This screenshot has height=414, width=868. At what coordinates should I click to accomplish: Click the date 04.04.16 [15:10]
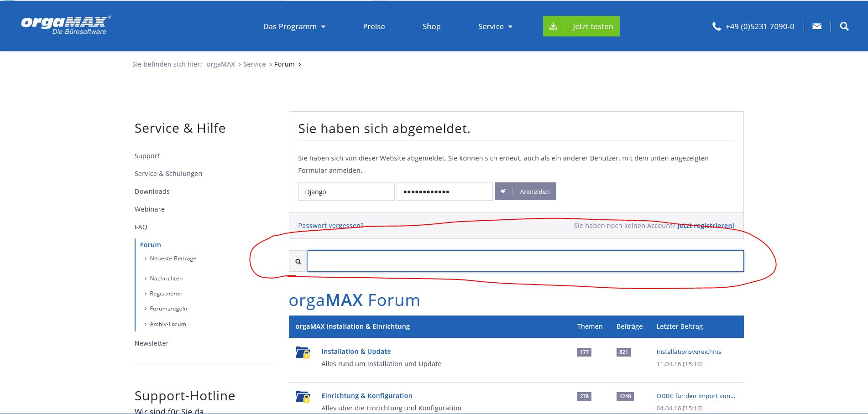pos(680,408)
